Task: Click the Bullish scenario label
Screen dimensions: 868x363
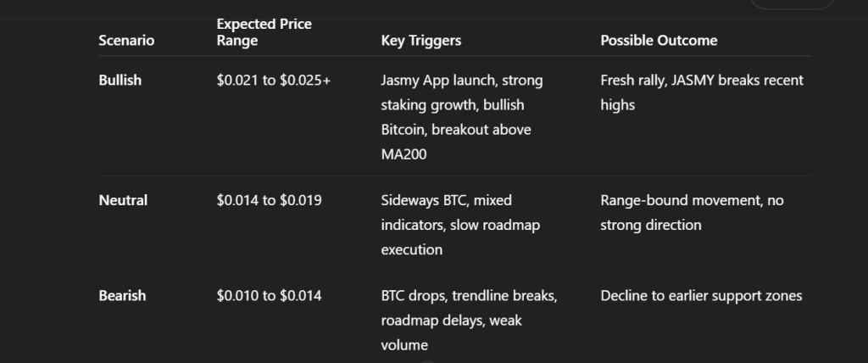Action: tap(120, 81)
